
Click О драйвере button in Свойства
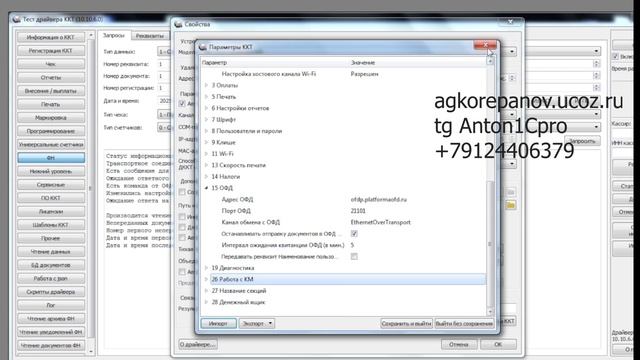tap(198, 344)
